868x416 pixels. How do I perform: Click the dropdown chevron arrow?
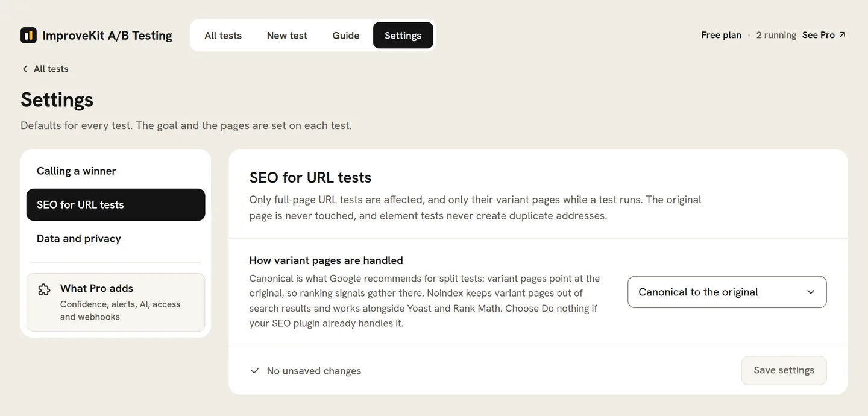coord(811,292)
